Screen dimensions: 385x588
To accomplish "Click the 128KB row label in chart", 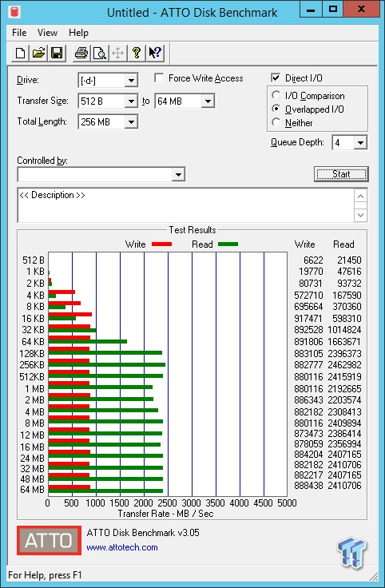I will (32, 354).
